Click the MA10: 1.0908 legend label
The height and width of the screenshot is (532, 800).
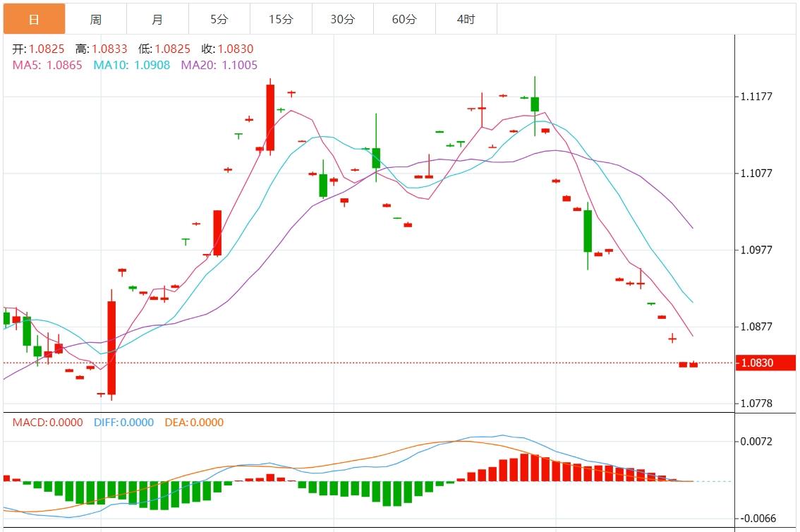pos(131,65)
